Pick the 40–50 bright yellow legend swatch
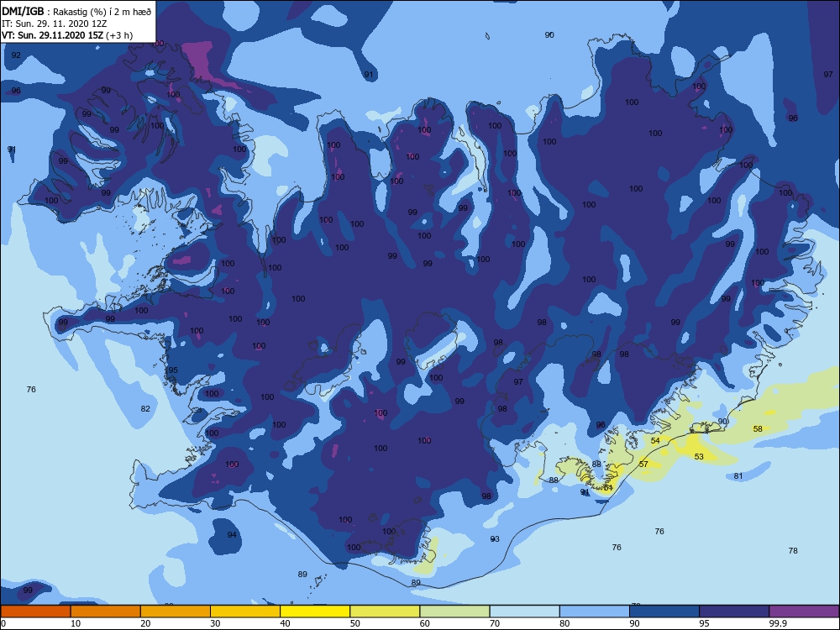This screenshot has width=840, height=630. coord(315,612)
